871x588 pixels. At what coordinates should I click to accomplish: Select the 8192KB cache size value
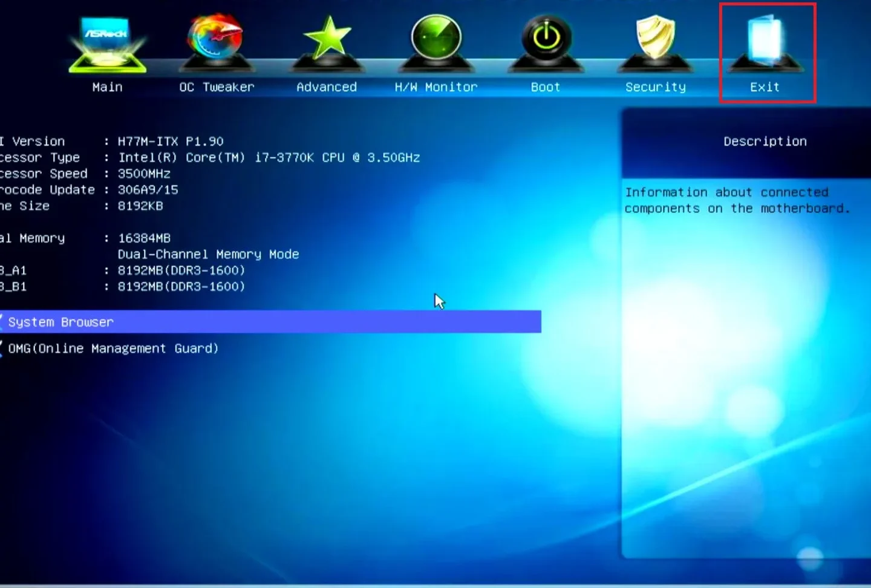140,206
